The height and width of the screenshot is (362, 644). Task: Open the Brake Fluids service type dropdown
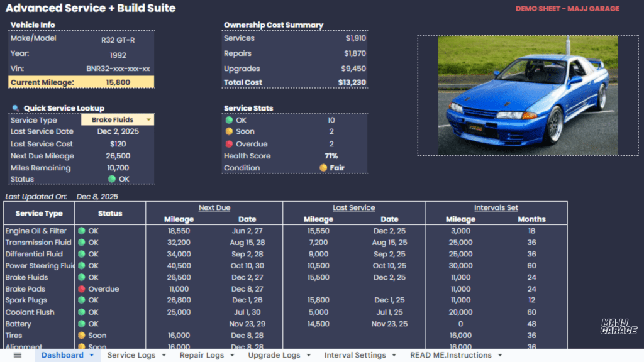[x=148, y=120]
